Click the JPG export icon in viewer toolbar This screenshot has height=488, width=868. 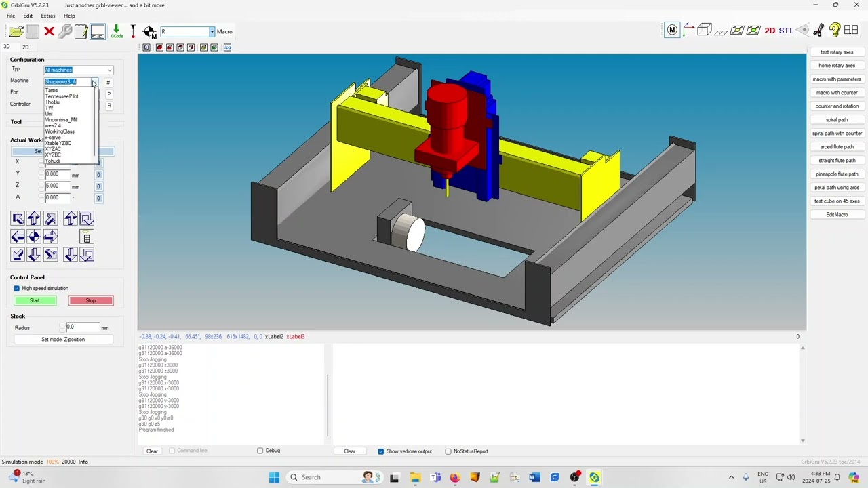coord(227,47)
